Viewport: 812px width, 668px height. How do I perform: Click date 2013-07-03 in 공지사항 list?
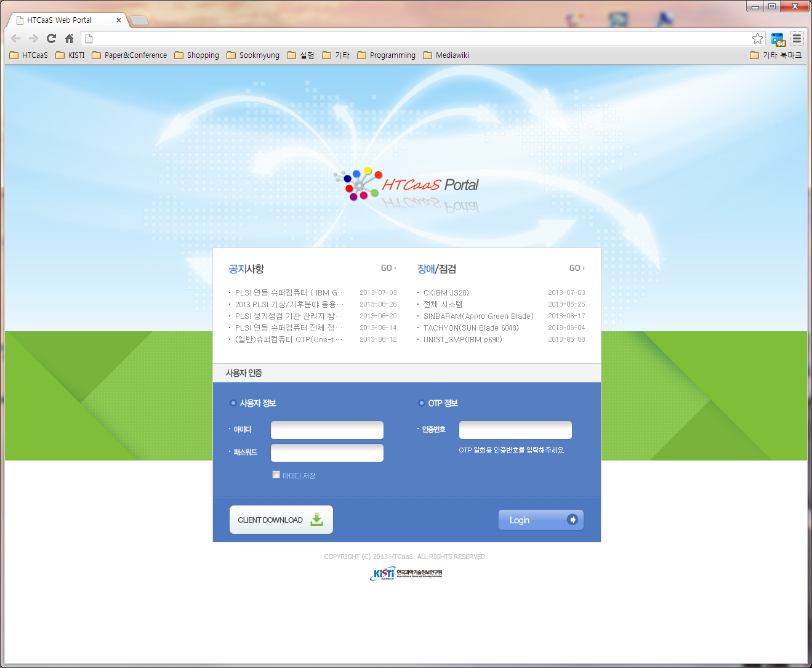pyautogui.click(x=378, y=292)
